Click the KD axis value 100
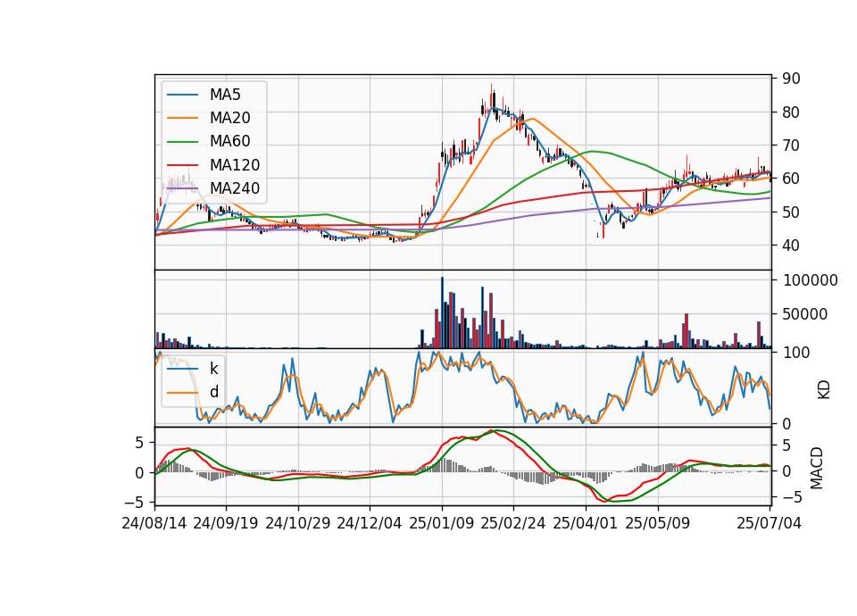Image resolution: width=857 pixels, height=616 pixels. coord(795,353)
